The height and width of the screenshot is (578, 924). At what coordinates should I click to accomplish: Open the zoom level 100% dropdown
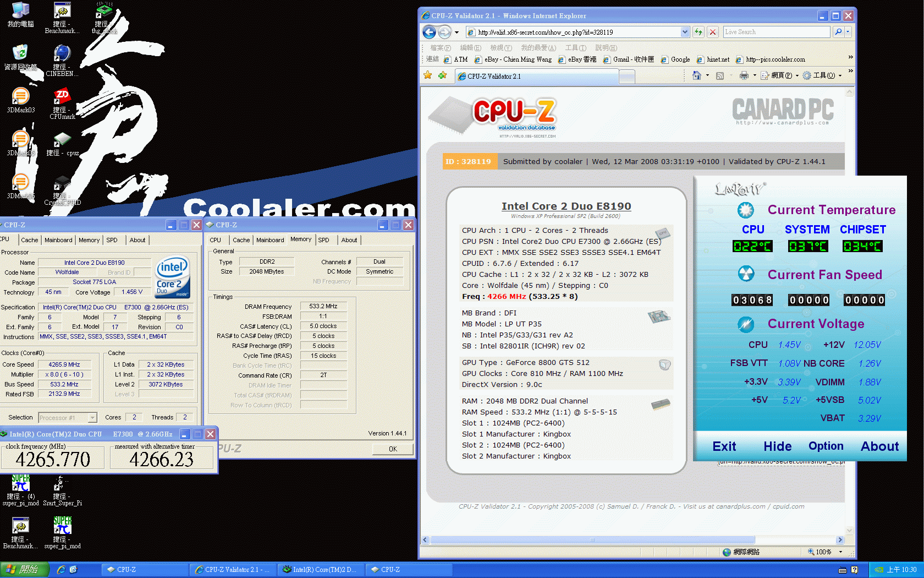click(x=840, y=552)
